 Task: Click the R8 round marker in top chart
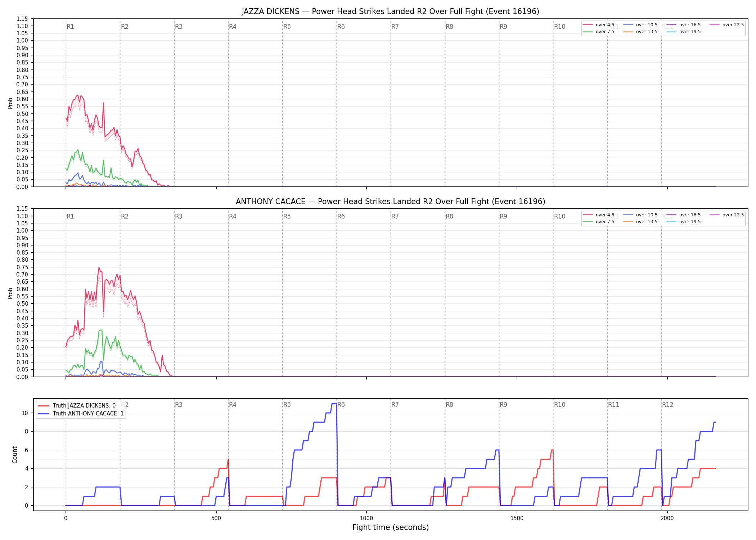click(449, 27)
